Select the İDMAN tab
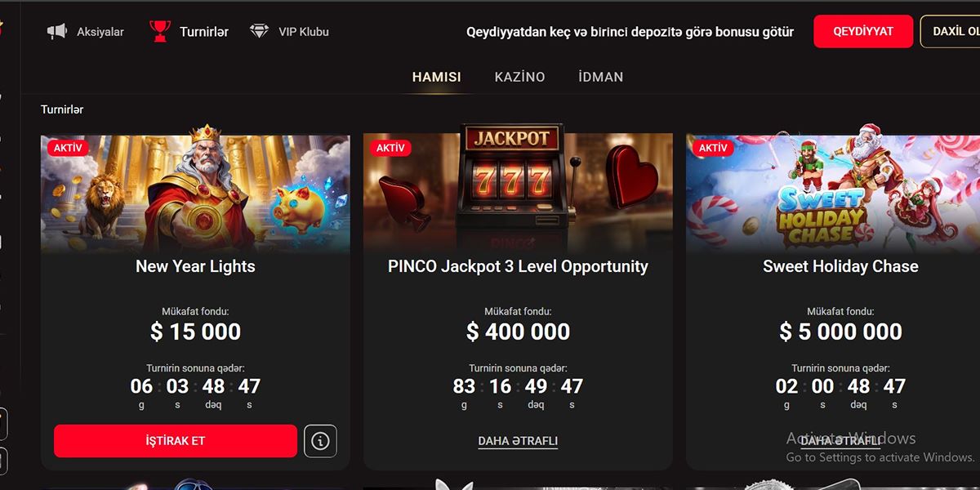Image resolution: width=980 pixels, height=490 pixels. click(x=600, y=77)
